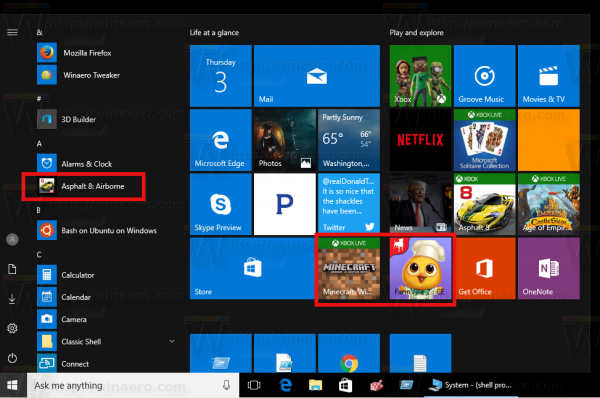Open Microsoft Solitaire Collection tile

(x=484, y=140)
